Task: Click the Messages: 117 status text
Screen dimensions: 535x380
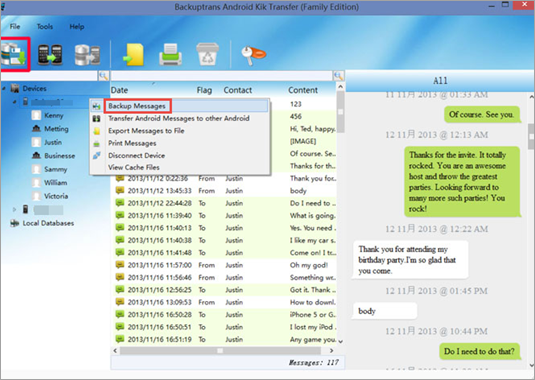Action: tap(314, 363)
